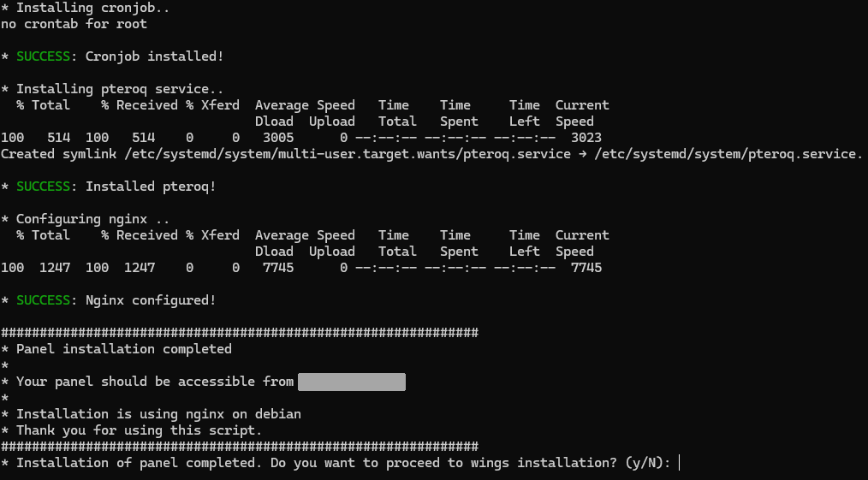Click the "Thank you for using this script." line
This screenshot has width=868, height=480.
(x=139, y=430)
